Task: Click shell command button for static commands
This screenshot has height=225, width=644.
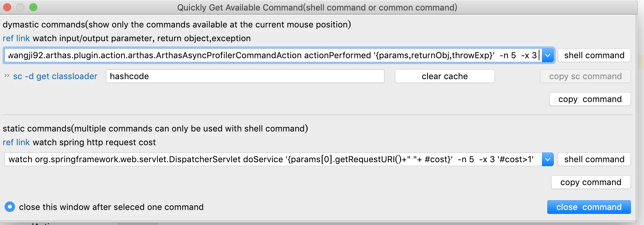Action: pyautogui.click(x=594, y=159)
